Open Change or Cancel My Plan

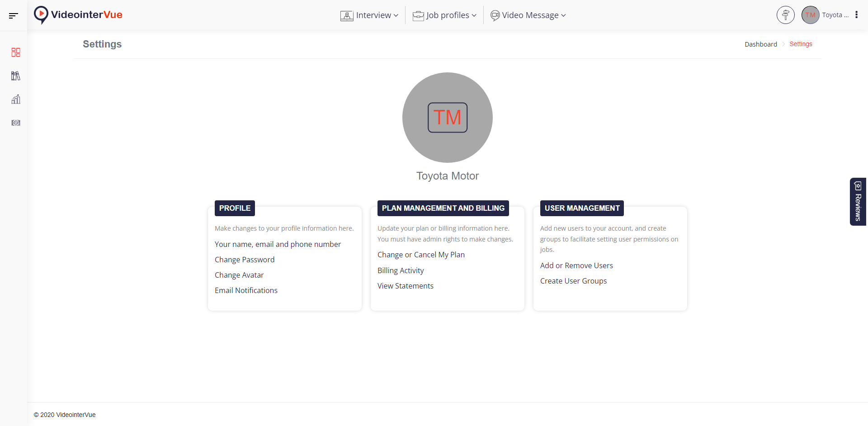421,255
